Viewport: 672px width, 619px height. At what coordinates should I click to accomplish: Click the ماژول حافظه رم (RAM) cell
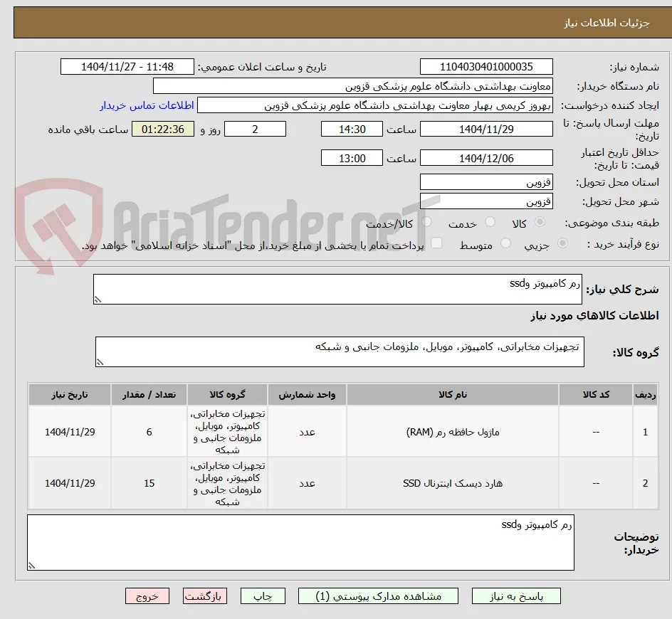coord(453,432)
